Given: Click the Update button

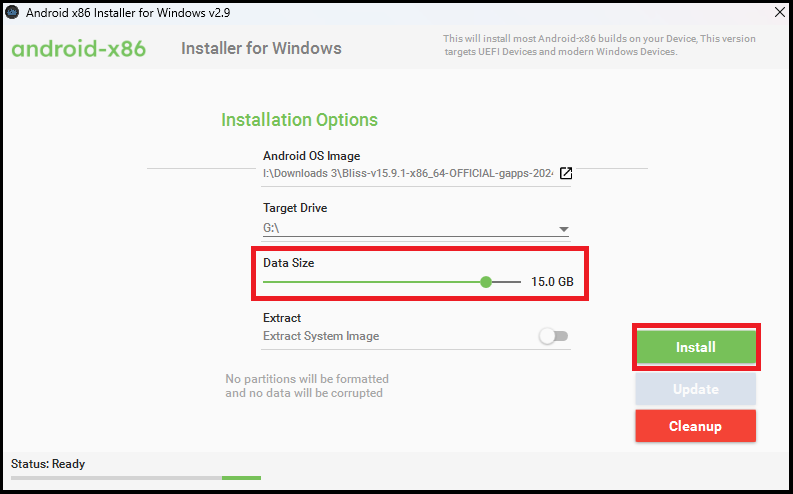Looking at the screenshot, I should [695, 389].
